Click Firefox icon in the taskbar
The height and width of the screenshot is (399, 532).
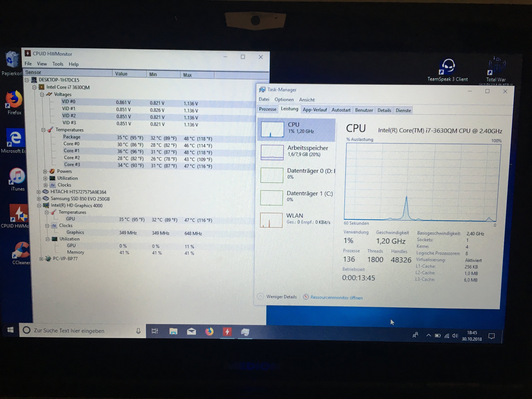click(209, 332)
